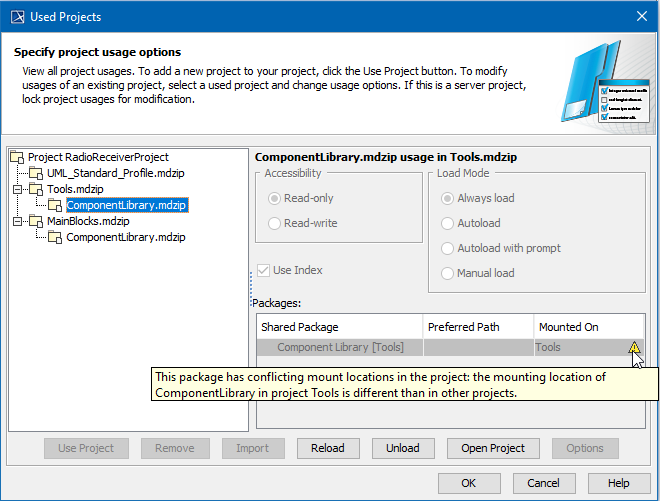Click the Preferred Path cell for Component Library
660x501 pixels.
(x=478, y=348)
